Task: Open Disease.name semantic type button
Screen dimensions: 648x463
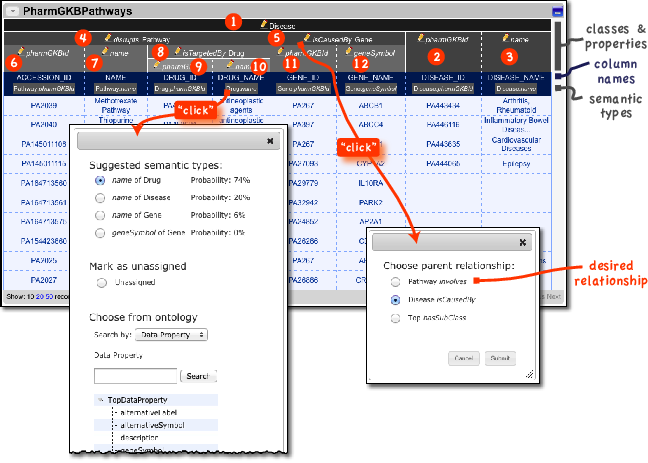Action: coord(516,89)
